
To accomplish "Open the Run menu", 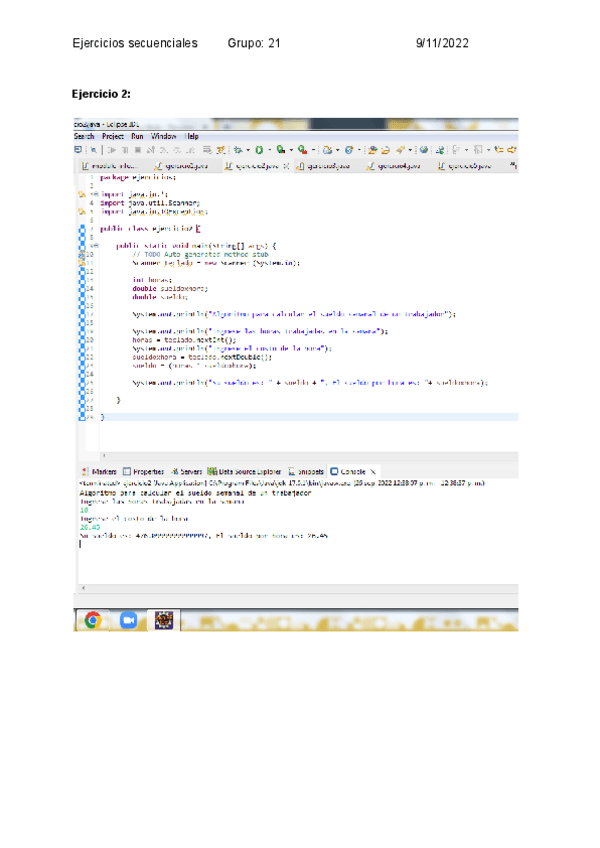I will (x=137, y=136).
